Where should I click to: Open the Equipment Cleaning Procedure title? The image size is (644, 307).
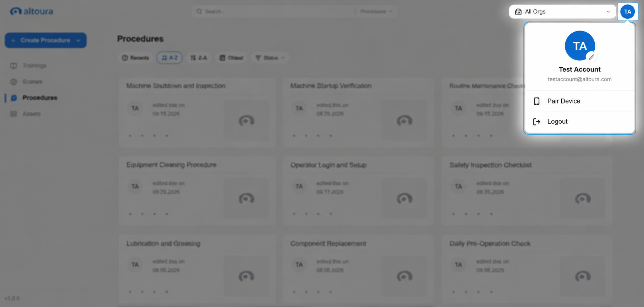[x=171, y=165]
